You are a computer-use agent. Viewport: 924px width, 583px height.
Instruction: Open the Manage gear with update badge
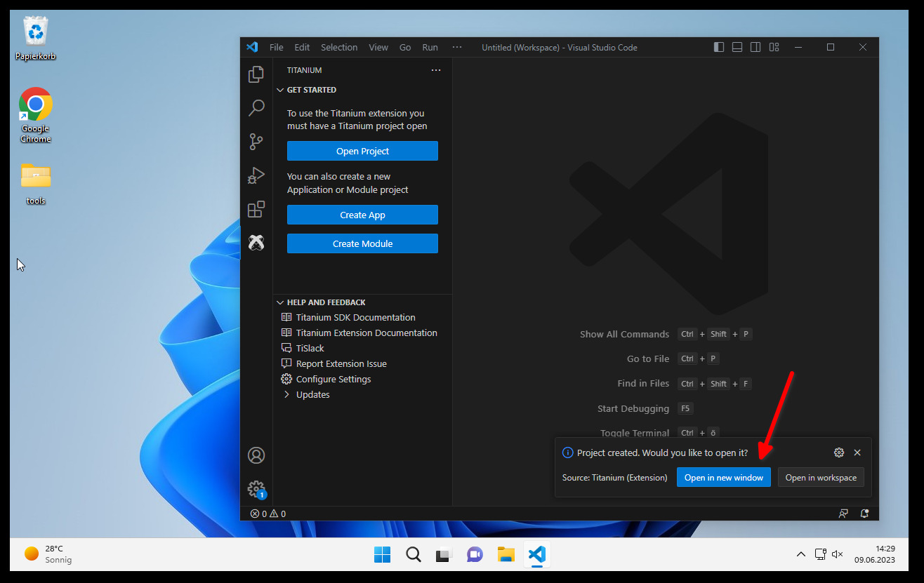[x=256, y=489]
